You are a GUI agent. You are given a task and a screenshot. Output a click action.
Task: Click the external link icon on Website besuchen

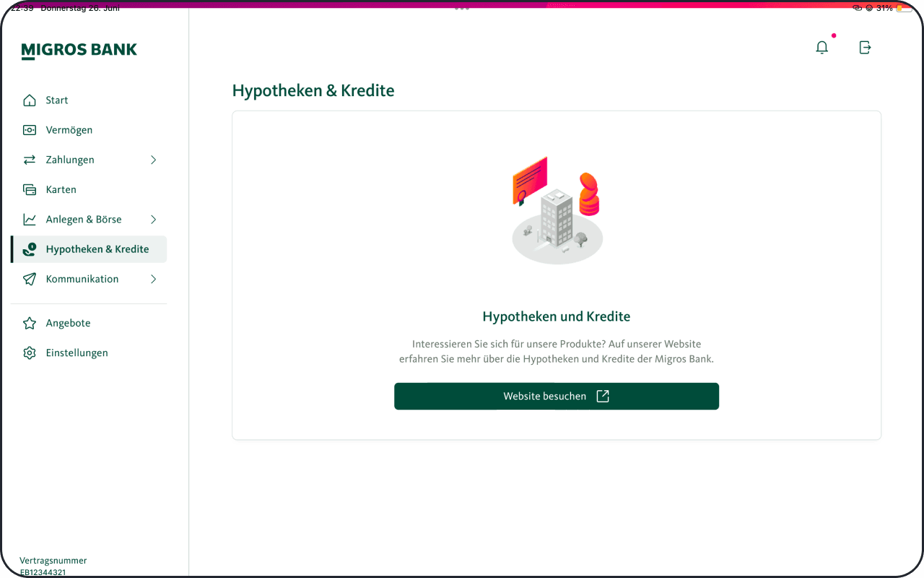coord(603,396)
